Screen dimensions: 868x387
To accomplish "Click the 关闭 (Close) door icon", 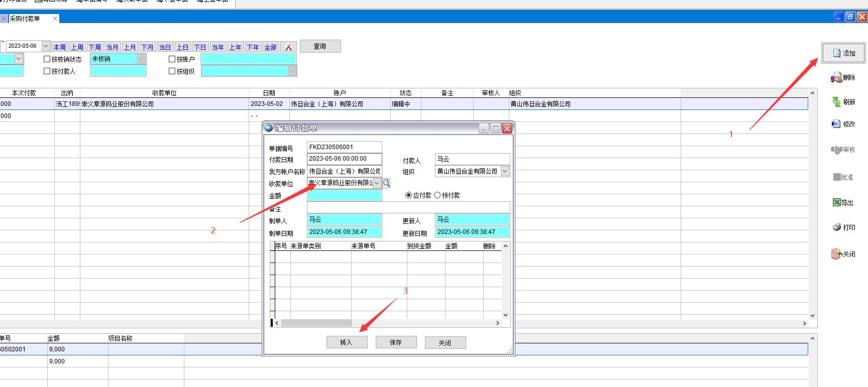I will pos(836,254).
